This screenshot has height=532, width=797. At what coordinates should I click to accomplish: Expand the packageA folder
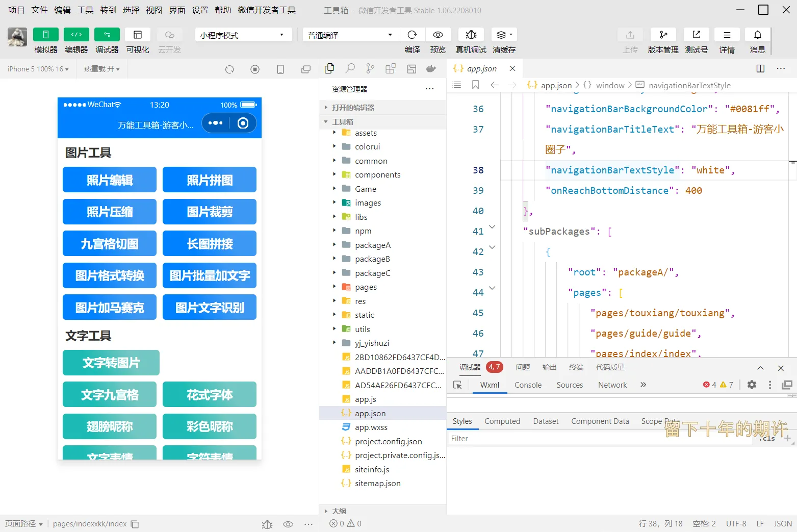372,245
